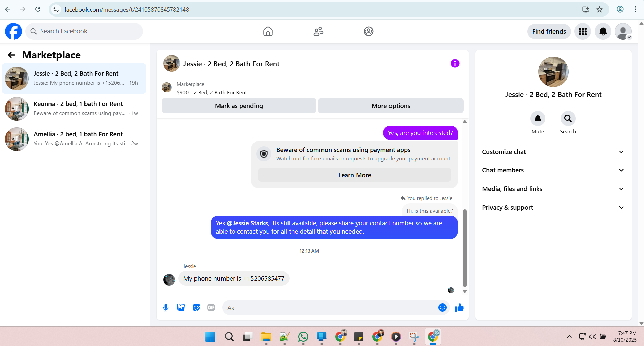Click the phone number message from Jessie
Viewport: 644px width, 346px height.
click(x=234, y=279)
